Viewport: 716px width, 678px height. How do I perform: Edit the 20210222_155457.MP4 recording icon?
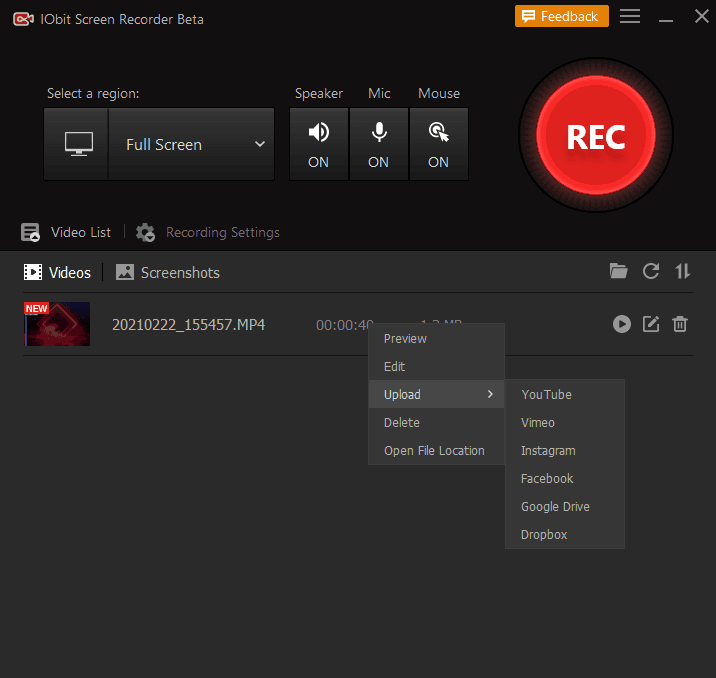coord(651,324)
